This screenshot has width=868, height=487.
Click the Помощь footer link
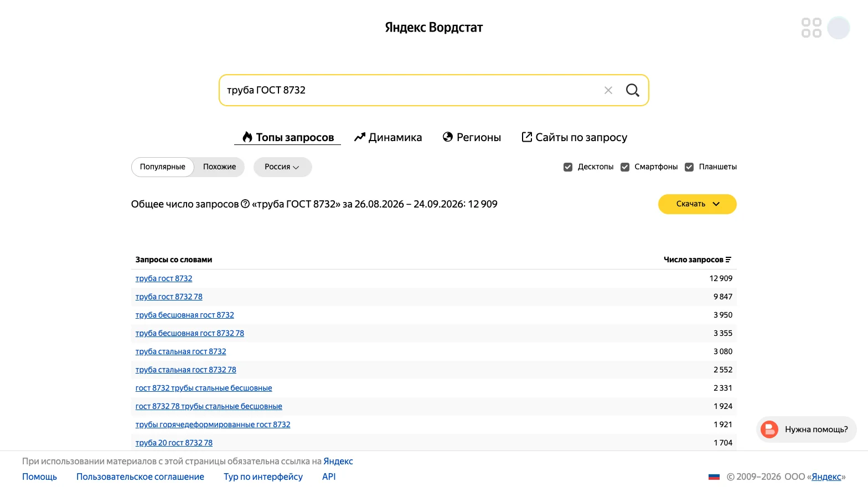tap(39, 477)
